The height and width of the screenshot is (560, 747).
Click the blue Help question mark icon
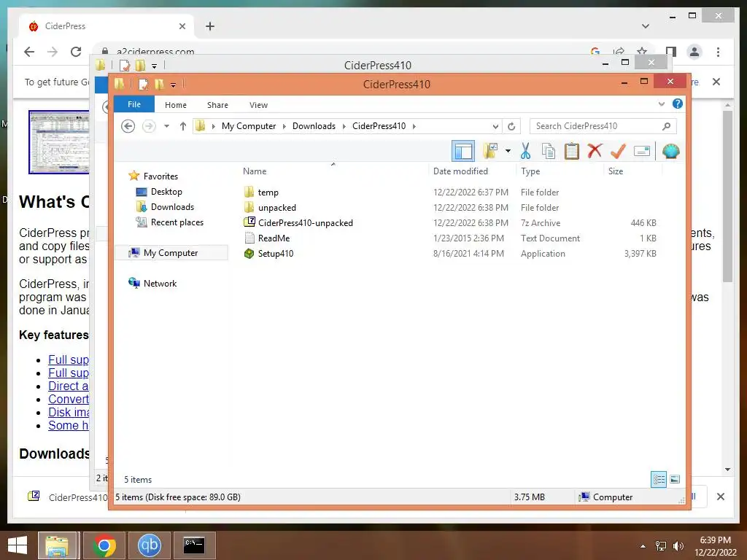point(677,104)
